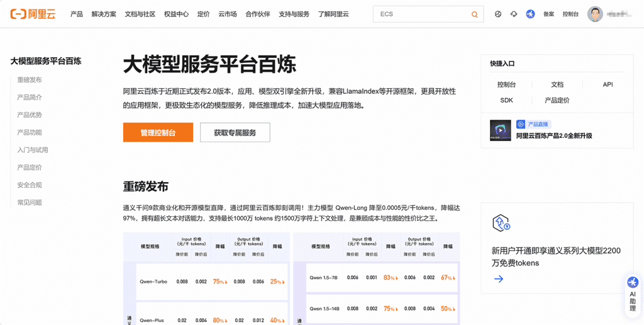This screenshot has height=325, width=644.
Task: Open the 定价 menu item
Action: 203,14
